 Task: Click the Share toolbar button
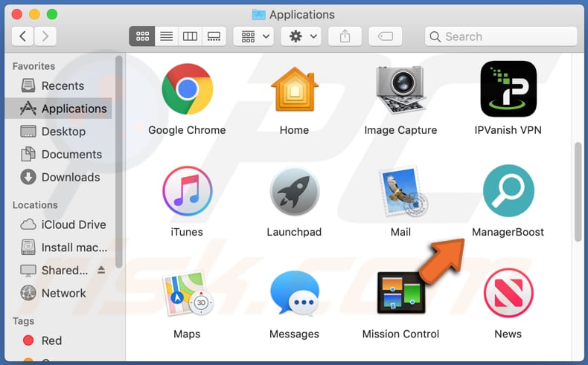pyautogui.click(x=345, y=36)
